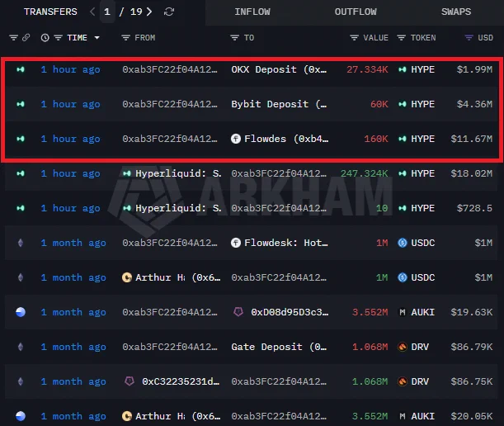
Task: Refresh the transfers list
Action: pos(169,12)
